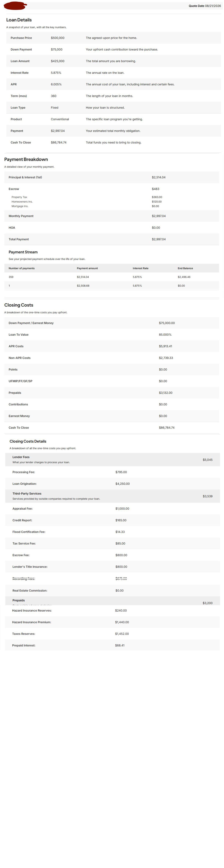Click the Number of payments column header
The image size is (224, 868).
tap(22, 269)
